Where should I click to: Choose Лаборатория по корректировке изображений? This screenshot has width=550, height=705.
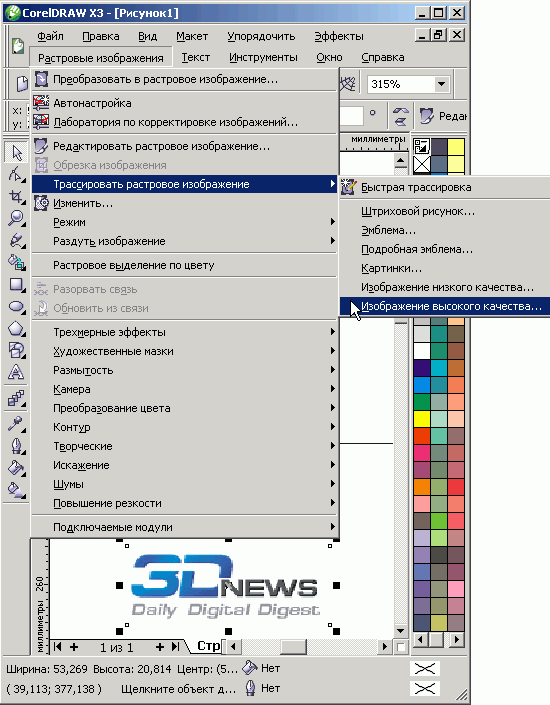tap(184, 122)
